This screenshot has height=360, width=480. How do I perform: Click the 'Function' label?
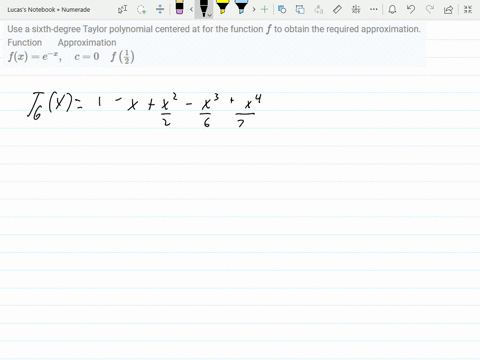tap(25, 43)
